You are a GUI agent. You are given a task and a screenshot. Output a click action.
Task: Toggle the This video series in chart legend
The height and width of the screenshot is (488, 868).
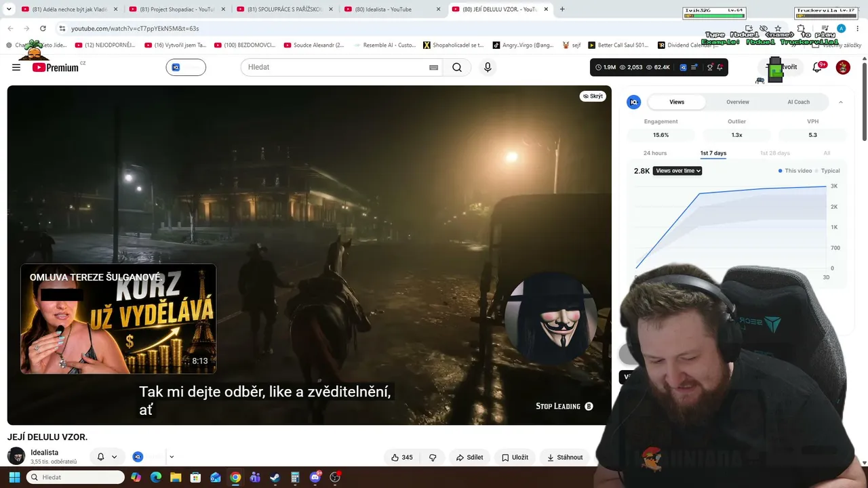(x=795, y=171)
